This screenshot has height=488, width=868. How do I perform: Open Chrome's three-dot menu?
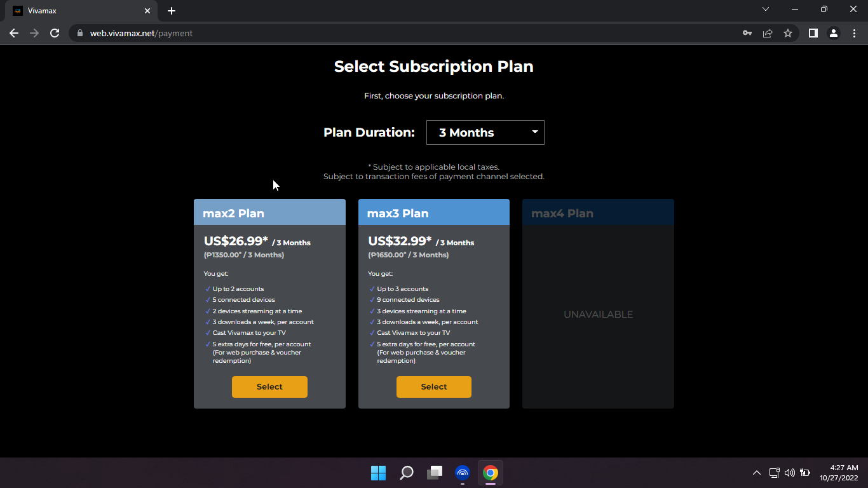click(853, 33)
